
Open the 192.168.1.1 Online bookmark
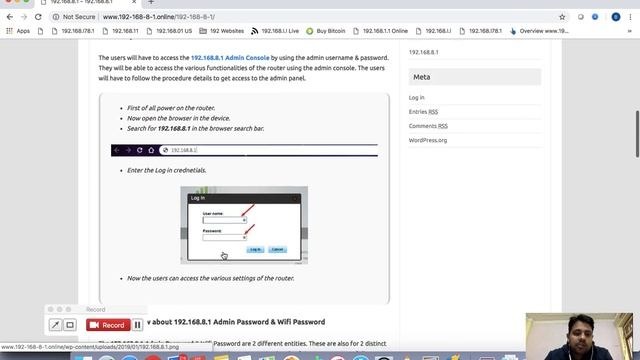pos(380,31)
